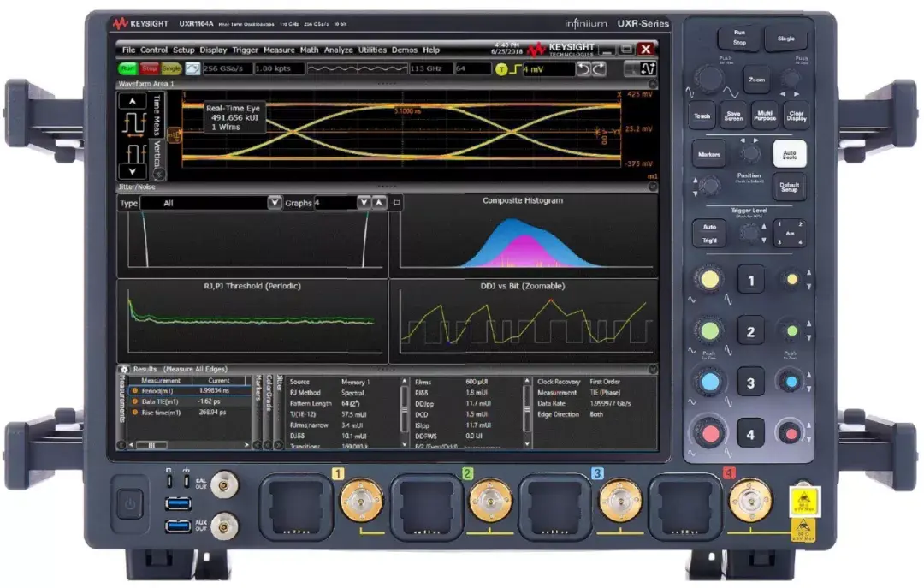Open the Trigger menu

245,50
